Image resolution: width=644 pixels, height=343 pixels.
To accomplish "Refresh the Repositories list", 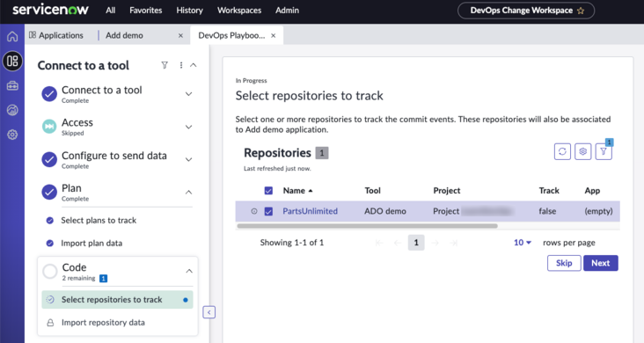I will [x=562, y=151].
